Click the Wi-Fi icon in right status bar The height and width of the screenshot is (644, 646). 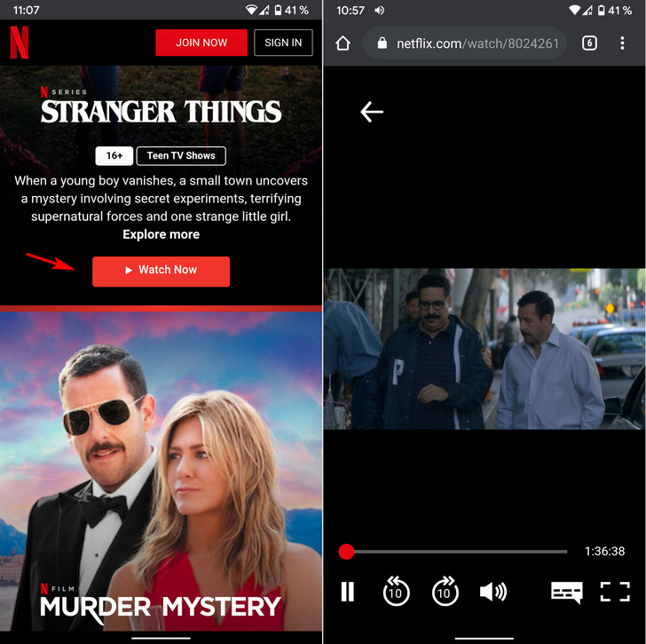574,10
